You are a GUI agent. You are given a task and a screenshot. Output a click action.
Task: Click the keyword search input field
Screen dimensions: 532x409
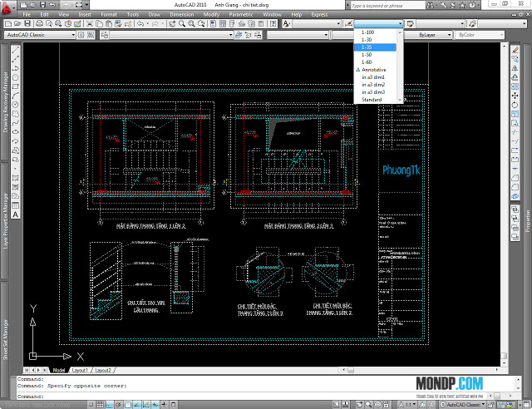pyautogui.click(x=387, y=6)
